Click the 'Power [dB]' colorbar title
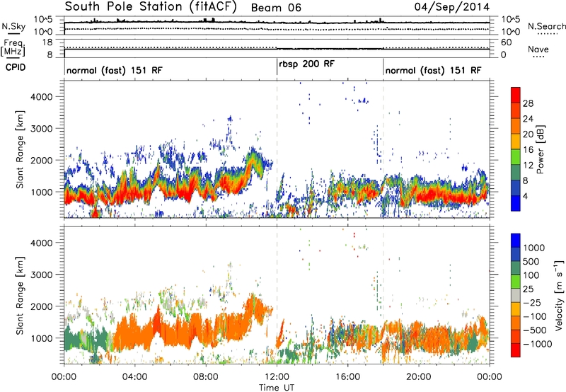 [541, 149]
